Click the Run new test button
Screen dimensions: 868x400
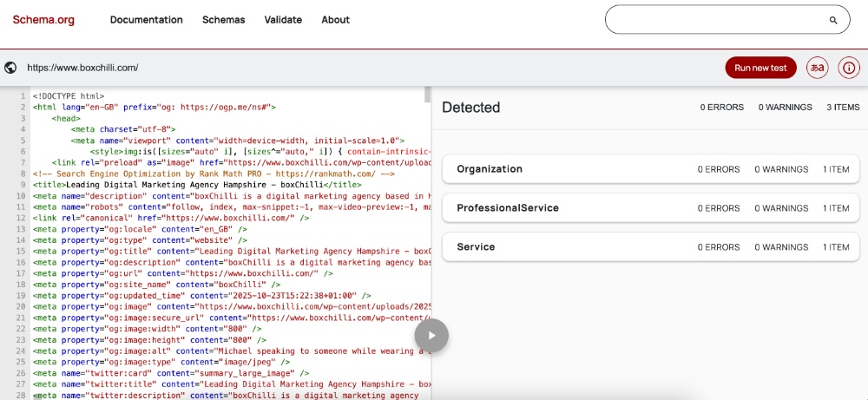760,68
